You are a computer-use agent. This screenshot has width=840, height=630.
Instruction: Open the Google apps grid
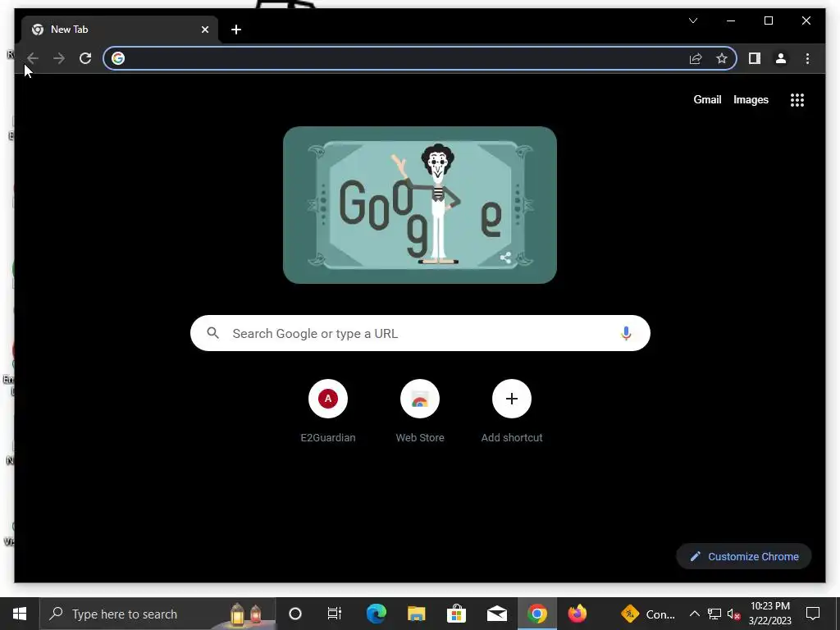pos(797,100)
